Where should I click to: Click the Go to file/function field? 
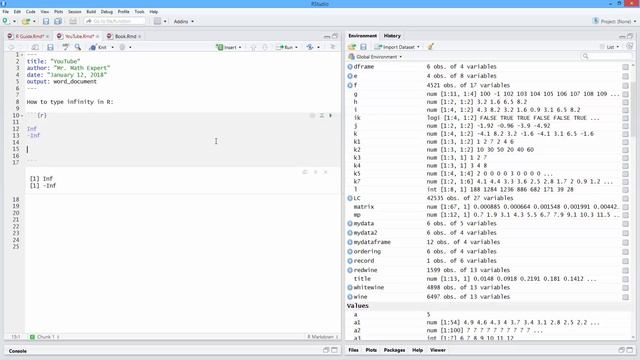115,21
